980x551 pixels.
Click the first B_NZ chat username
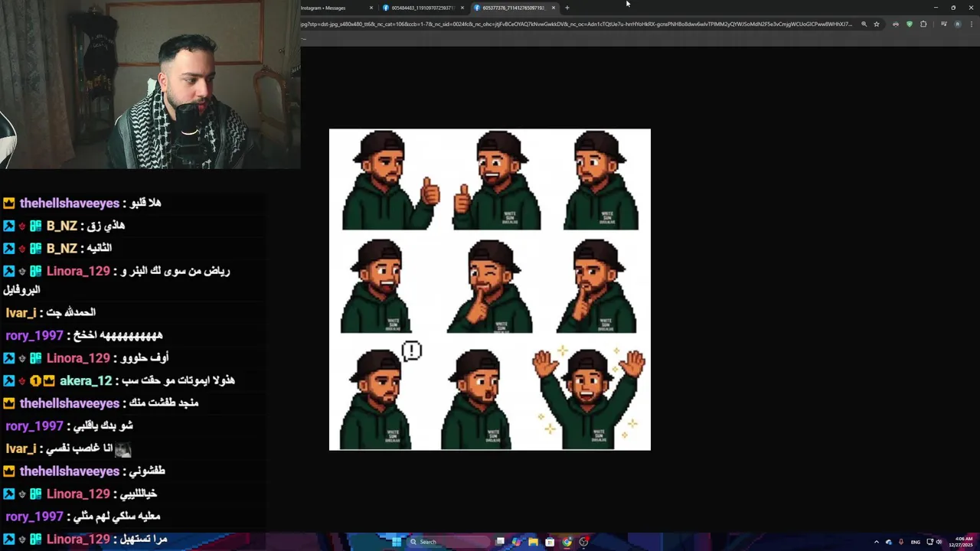pyautogui.click(x=62, y=226)
